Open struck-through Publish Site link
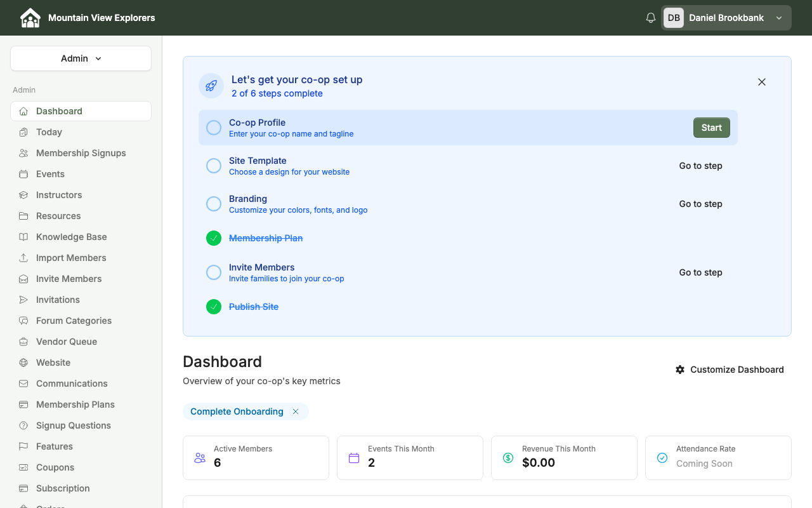Screen dimensions: 812x508 [254, 307]
